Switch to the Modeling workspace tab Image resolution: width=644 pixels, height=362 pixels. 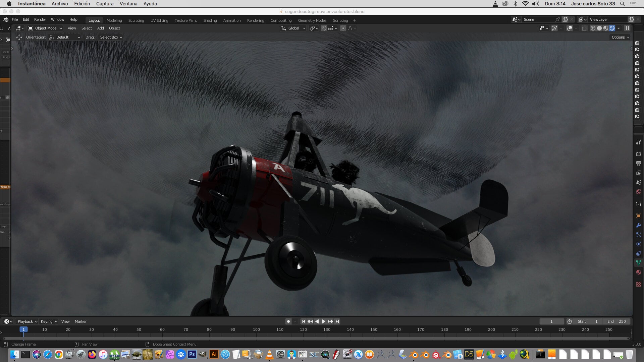point(114,20)
